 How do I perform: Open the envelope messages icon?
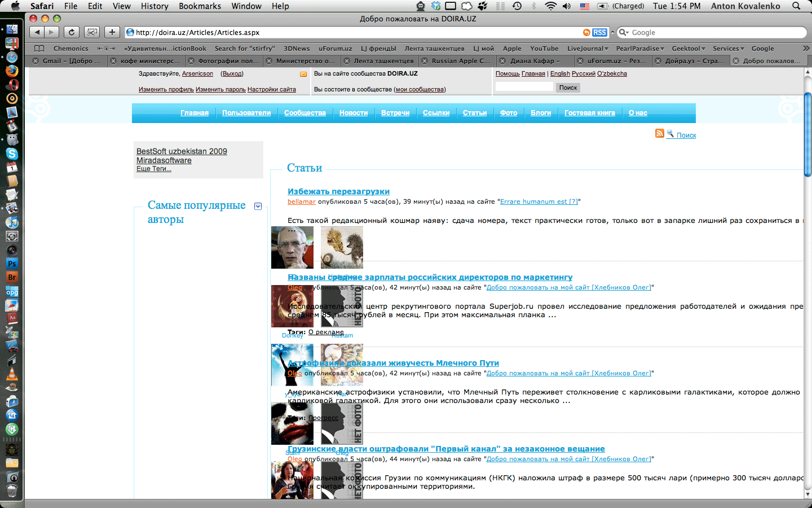click(x=303, y=74)
